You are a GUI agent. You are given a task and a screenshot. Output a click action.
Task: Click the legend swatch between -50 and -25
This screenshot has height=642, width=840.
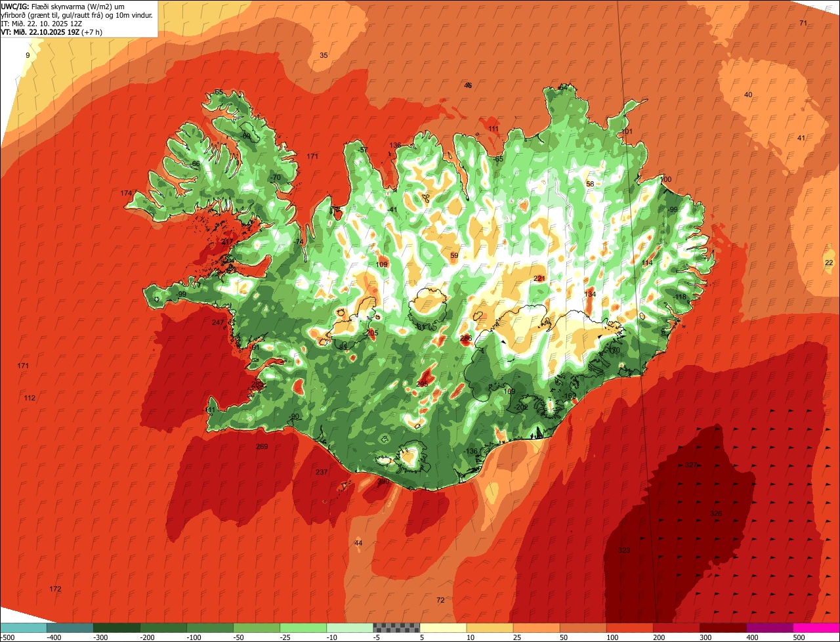[x=257, y=628]
